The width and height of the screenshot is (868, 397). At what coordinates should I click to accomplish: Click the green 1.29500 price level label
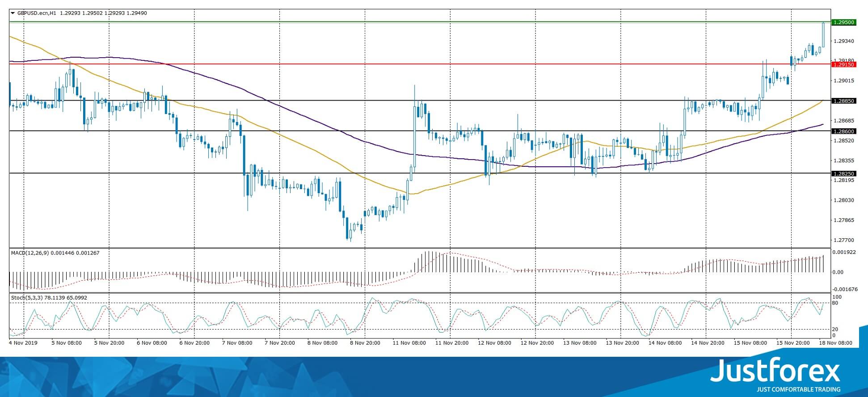click(x=843, y=22)
